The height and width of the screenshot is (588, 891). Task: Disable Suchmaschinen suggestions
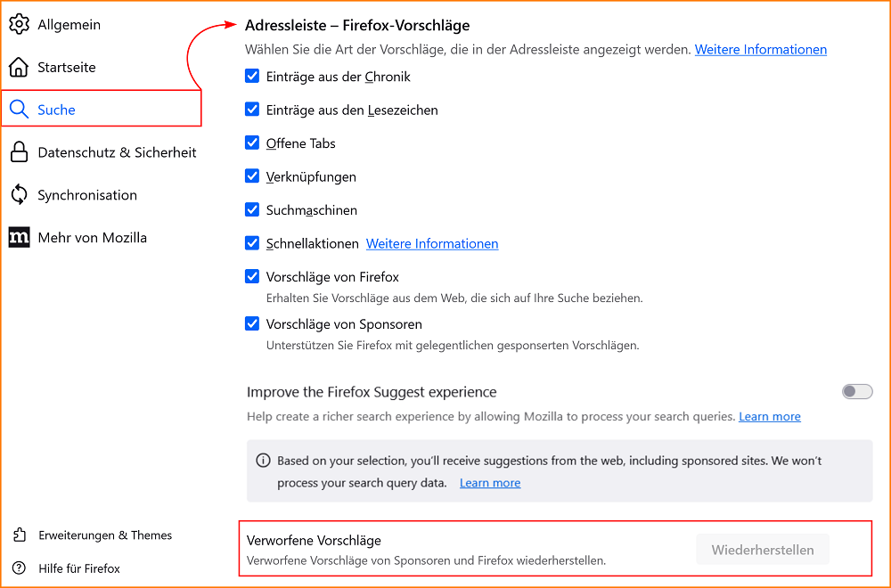pyautogui.click(x=252, y=209)
